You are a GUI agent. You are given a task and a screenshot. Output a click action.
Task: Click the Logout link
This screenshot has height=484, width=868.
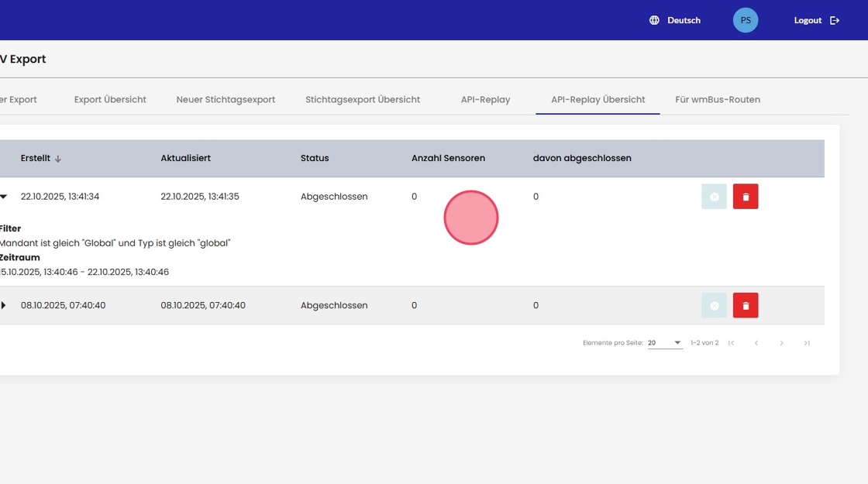pyautogui.click(x=808, y=20)
